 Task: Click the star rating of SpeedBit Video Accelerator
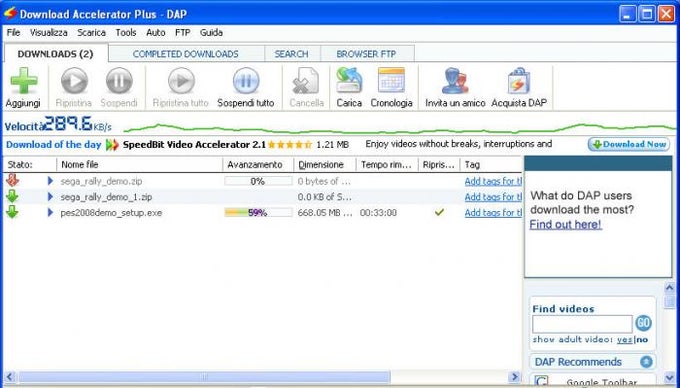[290, 144]
